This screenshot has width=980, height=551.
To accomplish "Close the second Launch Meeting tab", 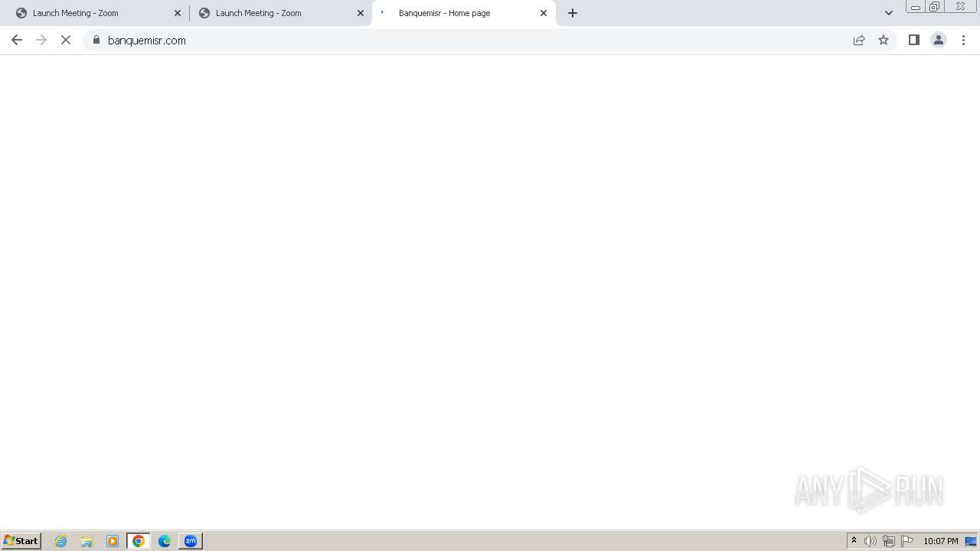I will coord(361,13).
